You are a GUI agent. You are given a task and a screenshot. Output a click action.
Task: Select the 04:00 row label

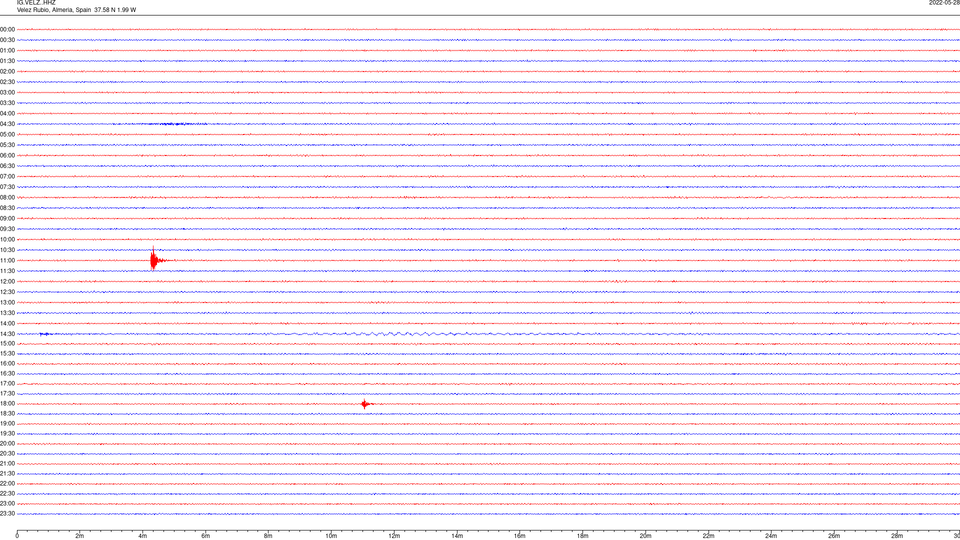pyautogui.click(x=7, y=113)
